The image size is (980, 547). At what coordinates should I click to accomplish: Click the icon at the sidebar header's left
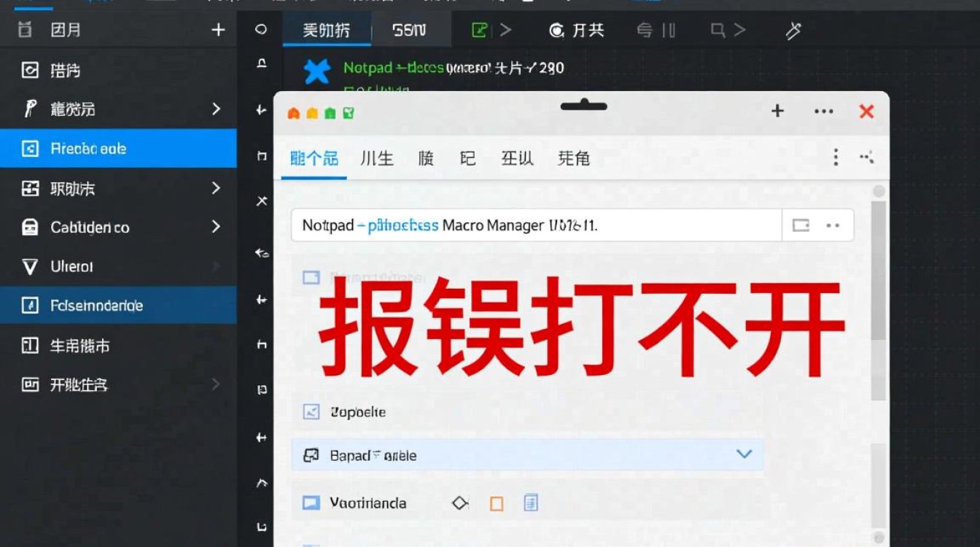[x=25, y=30]
